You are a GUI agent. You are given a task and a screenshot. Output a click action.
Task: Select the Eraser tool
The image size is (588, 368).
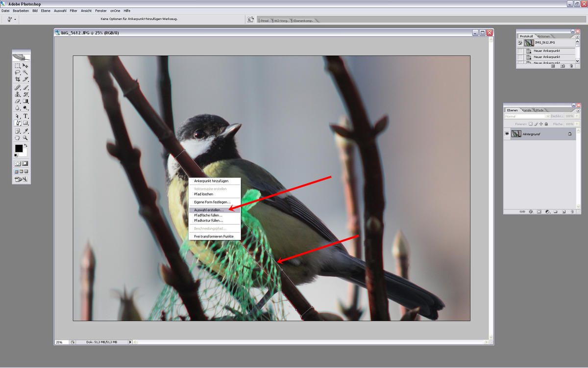[x=17, y=101]
